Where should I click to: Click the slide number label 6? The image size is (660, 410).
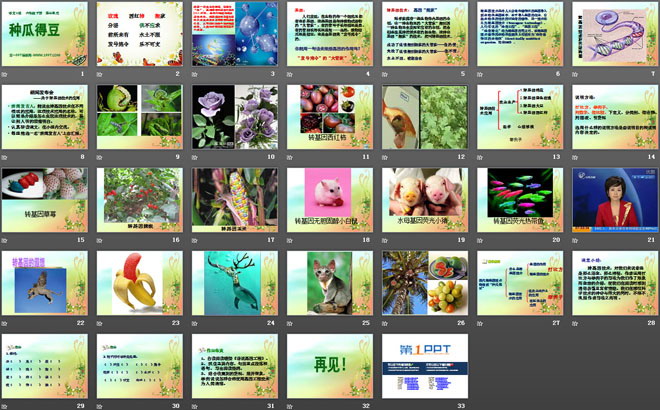coord(558,74)
